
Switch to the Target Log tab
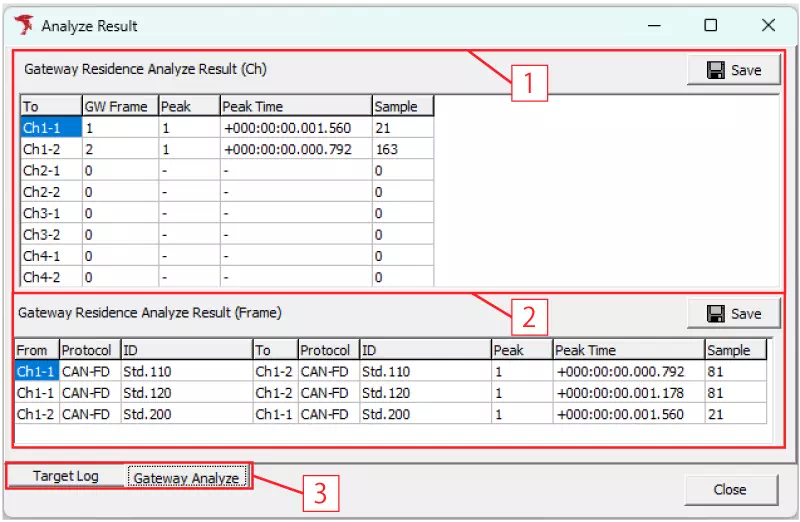[x=66, y=476]
